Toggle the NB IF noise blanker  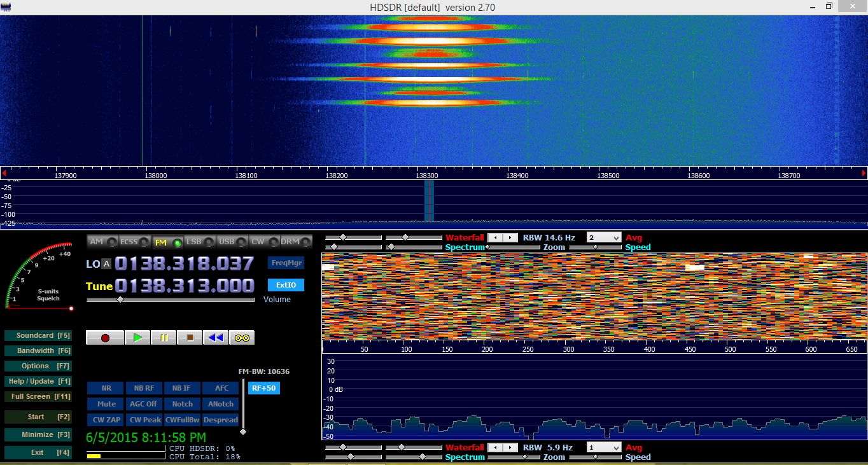click(182, 388)
